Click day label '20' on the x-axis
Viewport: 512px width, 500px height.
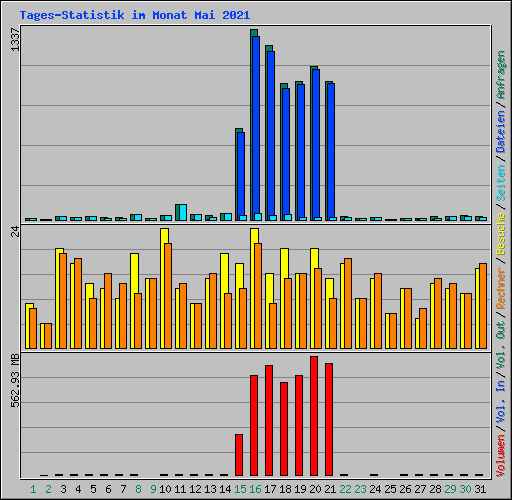tap(315, 489)
